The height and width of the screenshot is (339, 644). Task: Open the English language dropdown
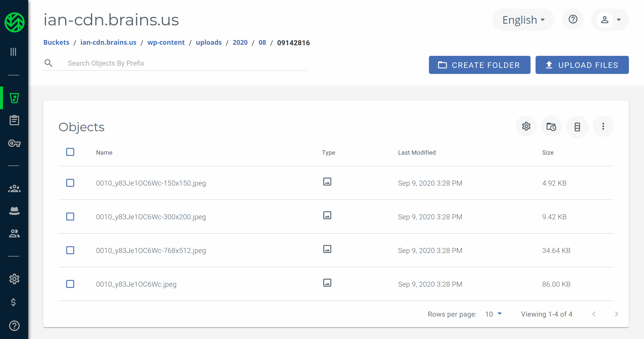[x=524, y=20]
